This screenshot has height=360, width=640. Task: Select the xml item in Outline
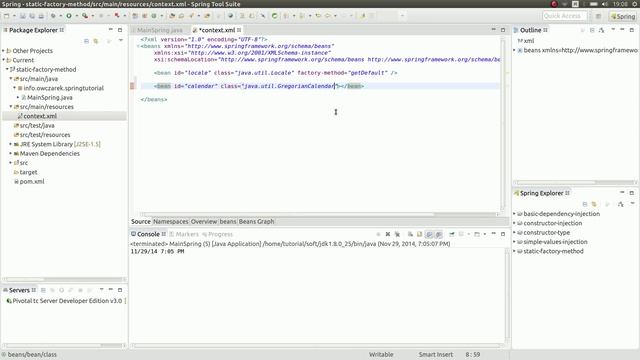[x=526, y=41]
